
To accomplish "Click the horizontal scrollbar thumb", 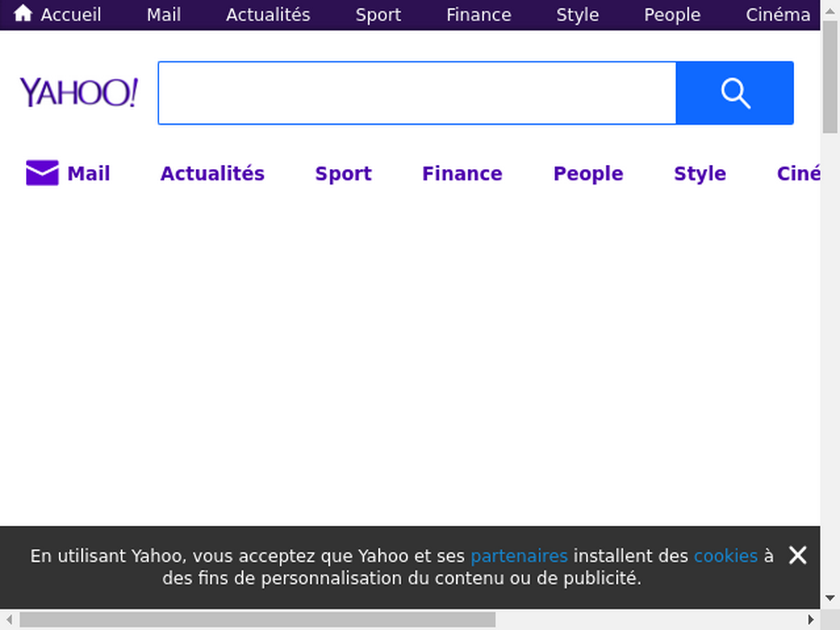I will [258, 619].
